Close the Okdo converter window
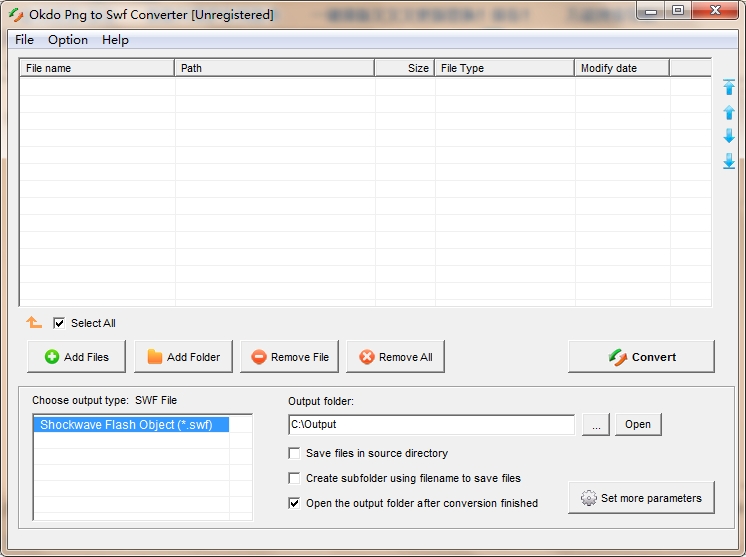Viewport: 746px width, 557px height. [x=715, y=11]
